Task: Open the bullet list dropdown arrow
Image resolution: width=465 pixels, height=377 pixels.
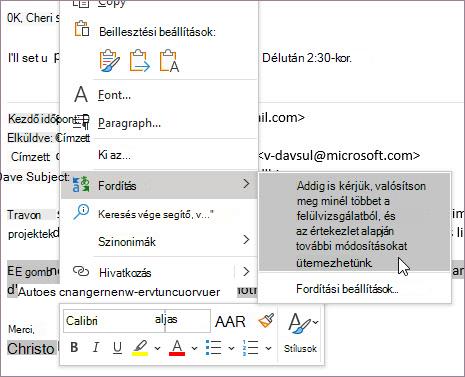Action: point(231,349)
